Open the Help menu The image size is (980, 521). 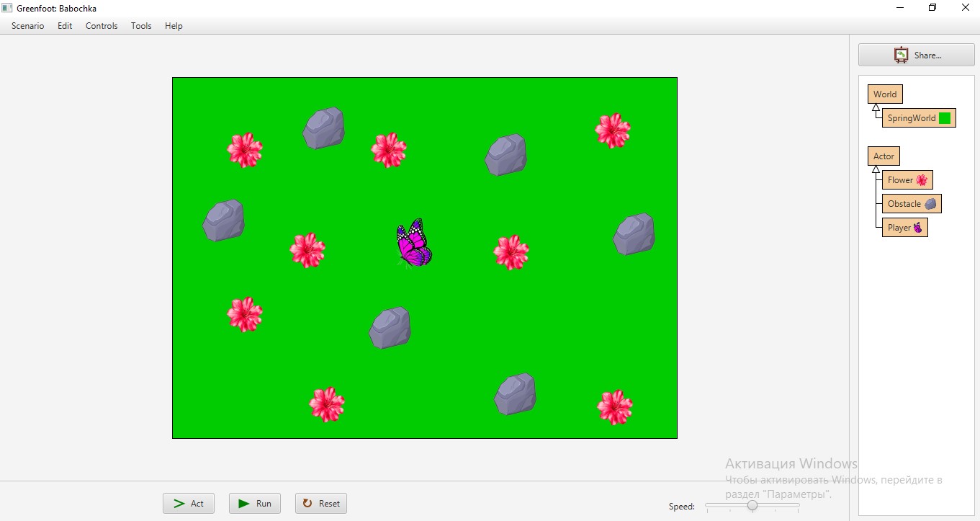(x=174, y=26)
